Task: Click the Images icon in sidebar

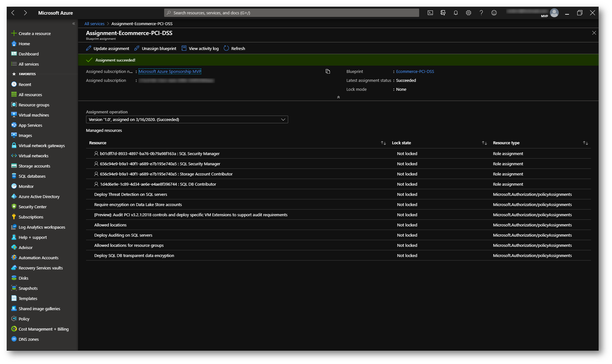Action: pyautogui.click(x=14, y=135)
